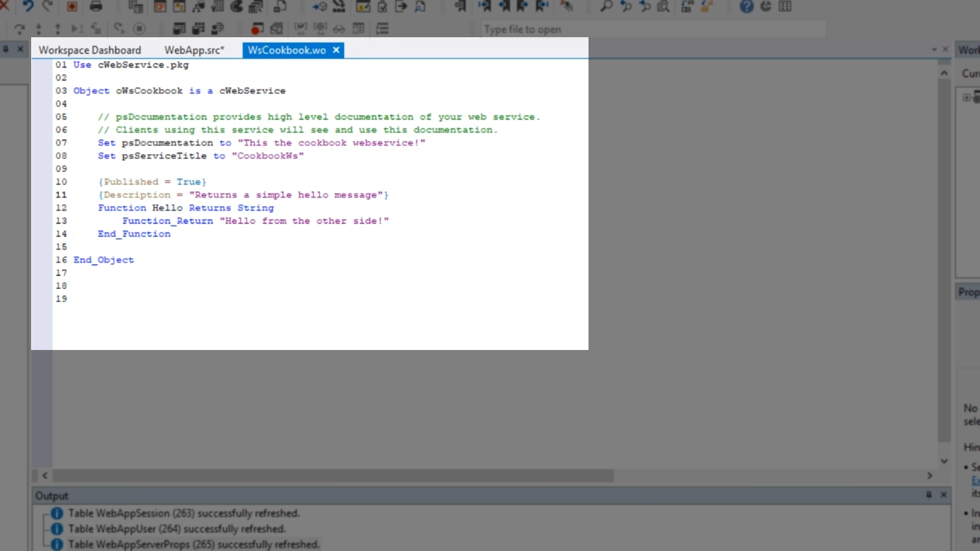
Task: Close the WsCookbook.wo tab
Action: pos(336,50)
